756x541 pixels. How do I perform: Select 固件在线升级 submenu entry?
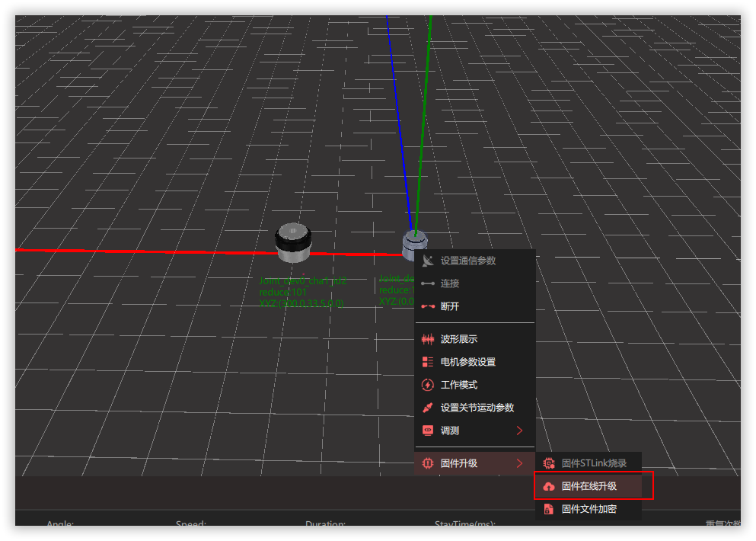click(x=589, y=486)
